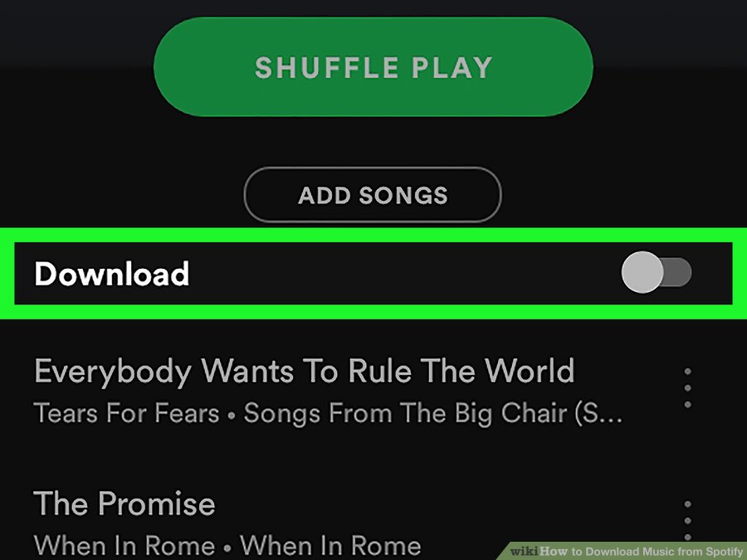The image size is (747, 560).
Task: Click the wikiHow logo watermark
Action: coord(539,552)
